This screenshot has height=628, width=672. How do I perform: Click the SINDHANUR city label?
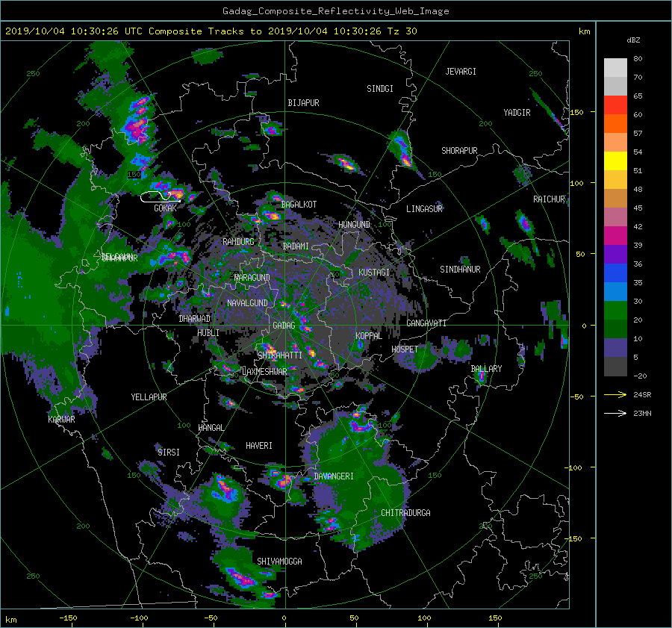pyautogui.click(x=460, y=270)
